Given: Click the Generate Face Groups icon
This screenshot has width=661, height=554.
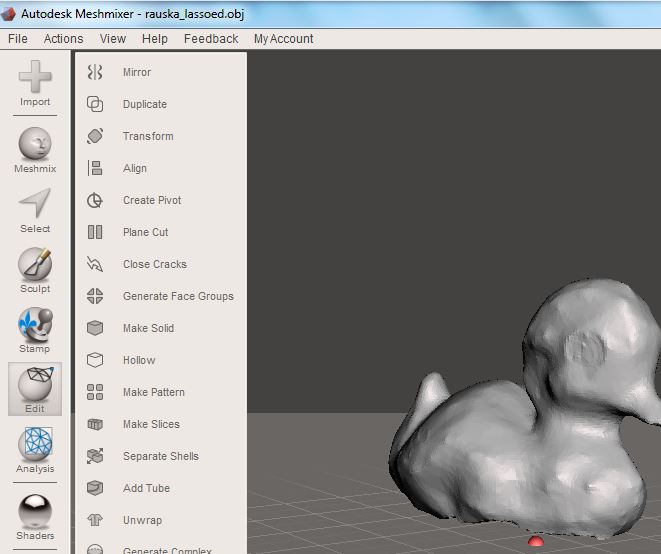Looking at the screenshot, I should (95, 296).
